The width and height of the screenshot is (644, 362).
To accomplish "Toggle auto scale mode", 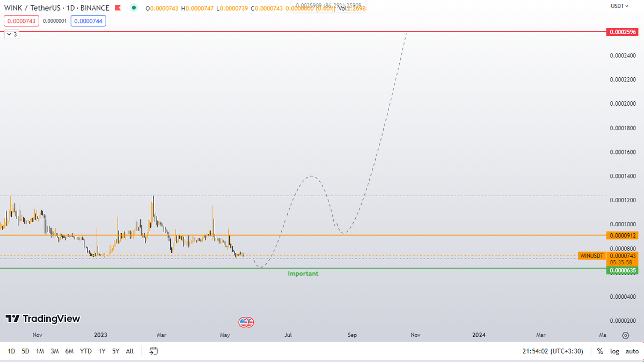I will [x=632, y=351].
